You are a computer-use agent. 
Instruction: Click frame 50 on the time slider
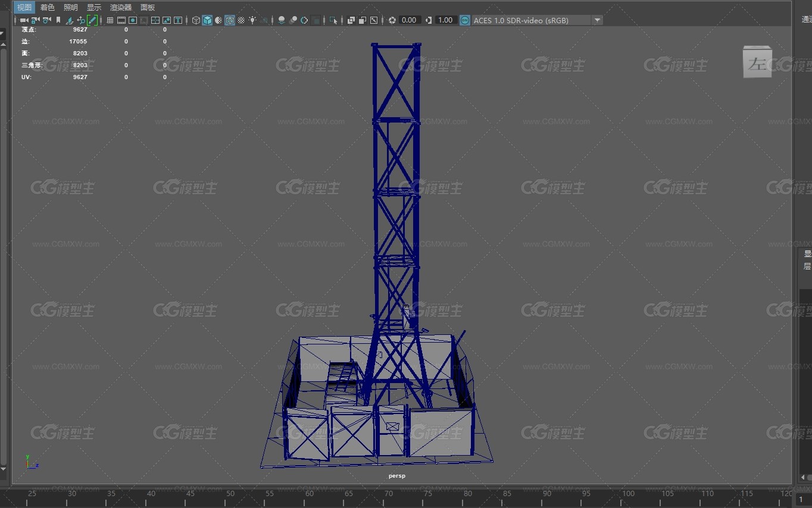tap(230, 494)
